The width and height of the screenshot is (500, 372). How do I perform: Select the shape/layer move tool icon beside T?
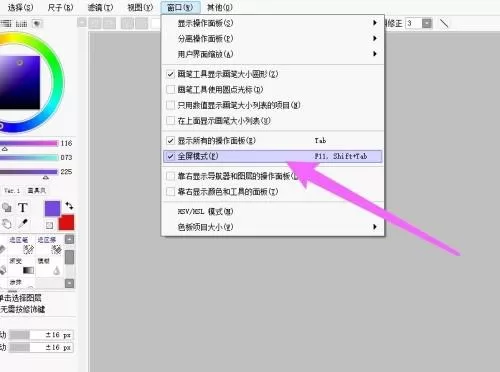[7, 208]
